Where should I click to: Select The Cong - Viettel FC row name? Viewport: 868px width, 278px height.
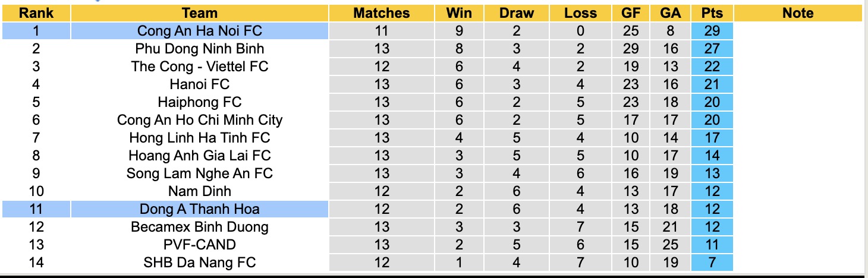coord(200,67)
